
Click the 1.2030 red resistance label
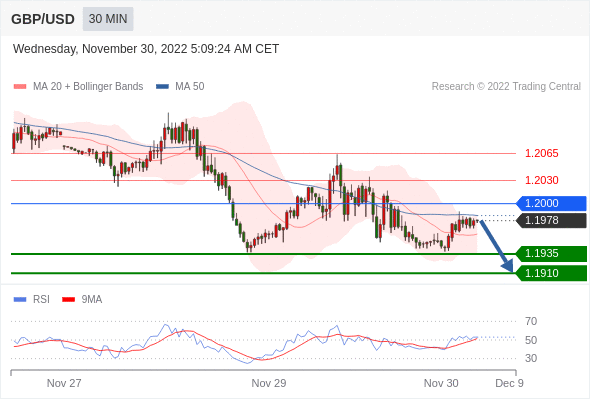tap(541, 180)
